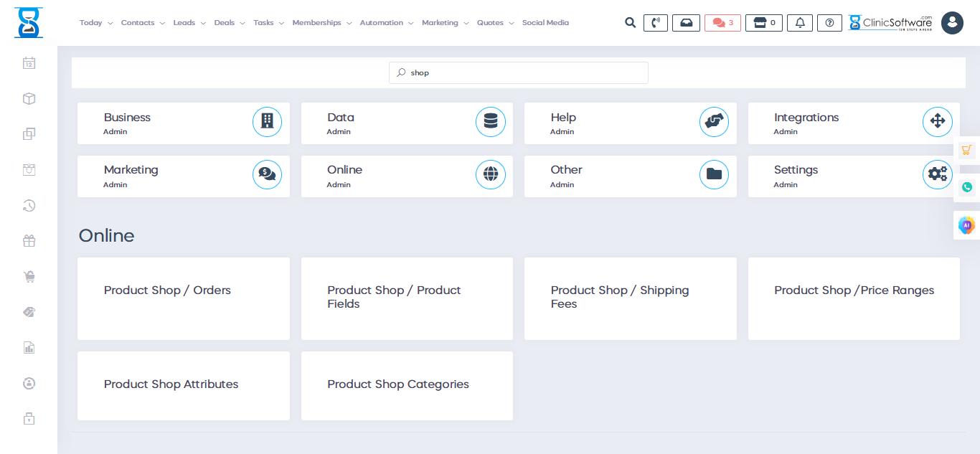
Task: Click the shopping cart sidebar icon
Action: 29,276
